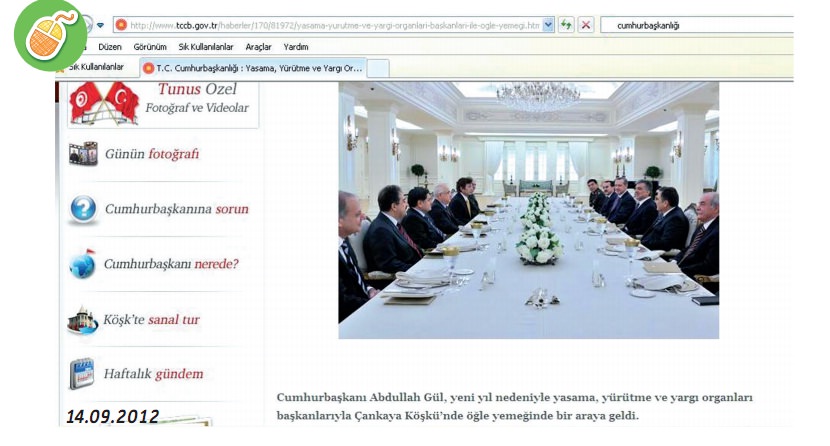The image size is (830, 446).
Task: Open the Araçlar menu
Action: click(x=258, y=47)
